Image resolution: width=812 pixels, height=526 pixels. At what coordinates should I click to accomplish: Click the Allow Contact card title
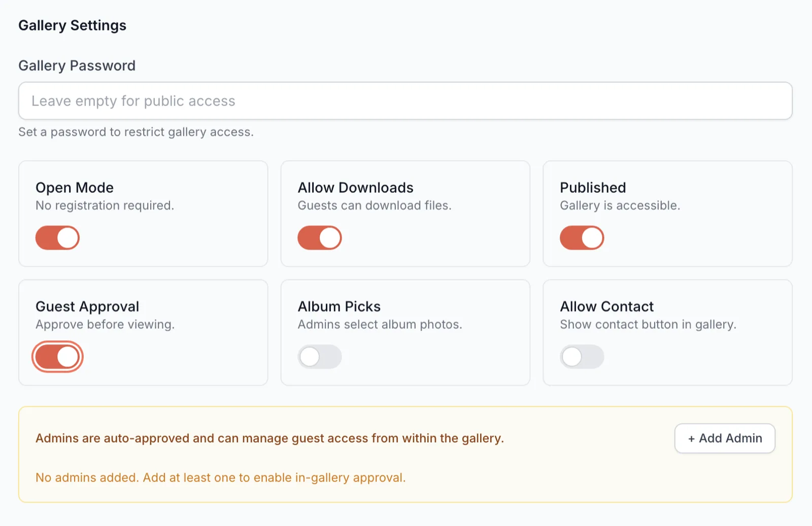(606, 306)
